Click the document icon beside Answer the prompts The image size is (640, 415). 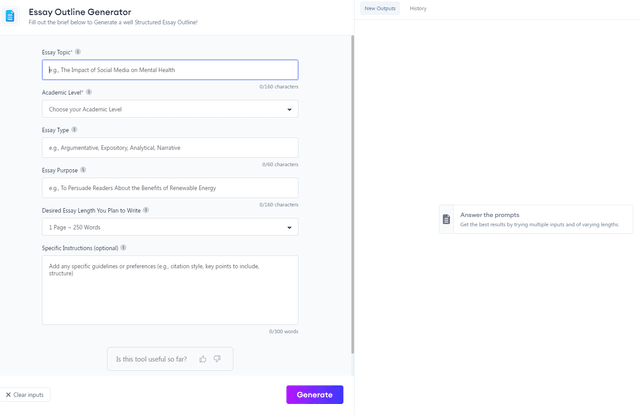pos(447,219)
